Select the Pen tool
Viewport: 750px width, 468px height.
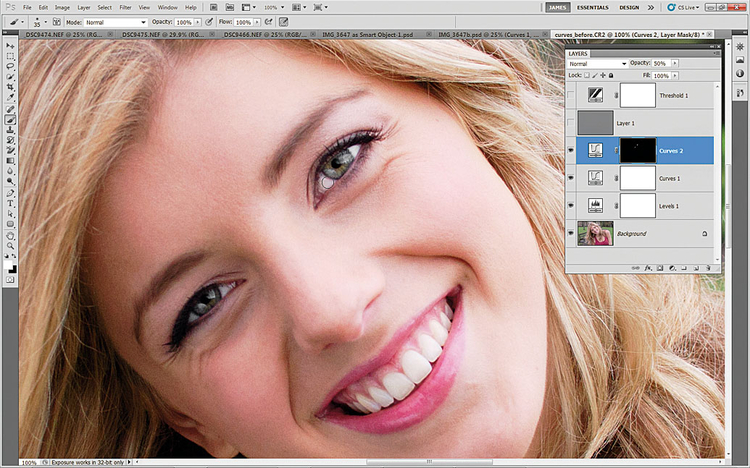[10, 193]
